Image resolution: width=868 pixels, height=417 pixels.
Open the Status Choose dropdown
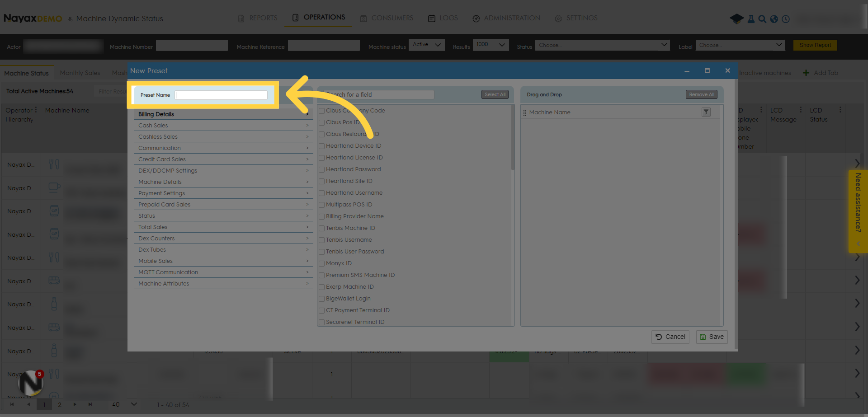click(x=602, y=45)
